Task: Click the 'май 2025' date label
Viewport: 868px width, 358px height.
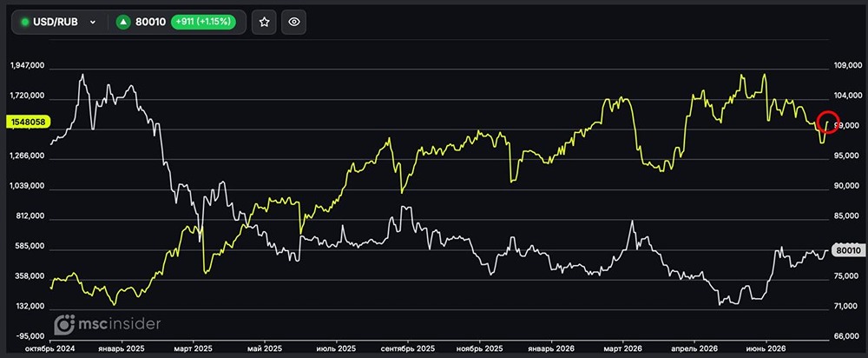Action: click(x=265, y=348)
